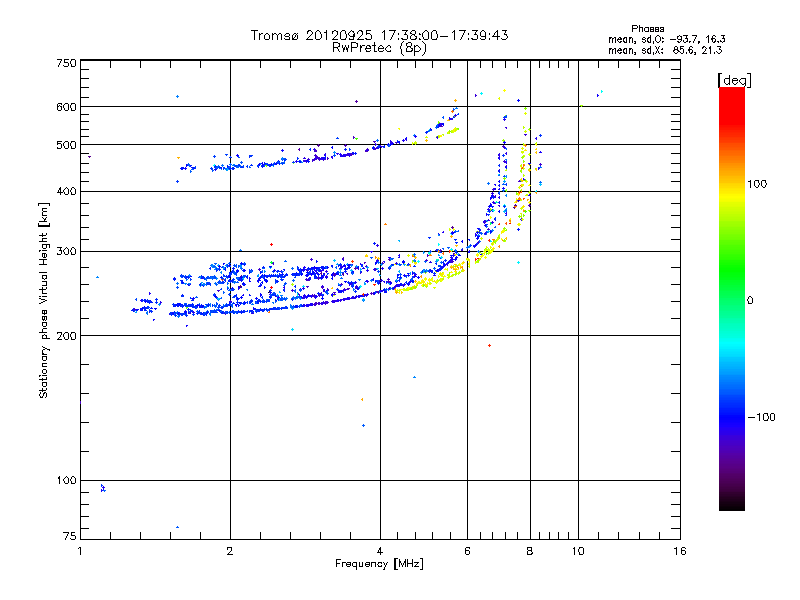Click the x-axis tick label '16'
The height and width of the screenshot is (600, 800).
(x=680, y=551)
